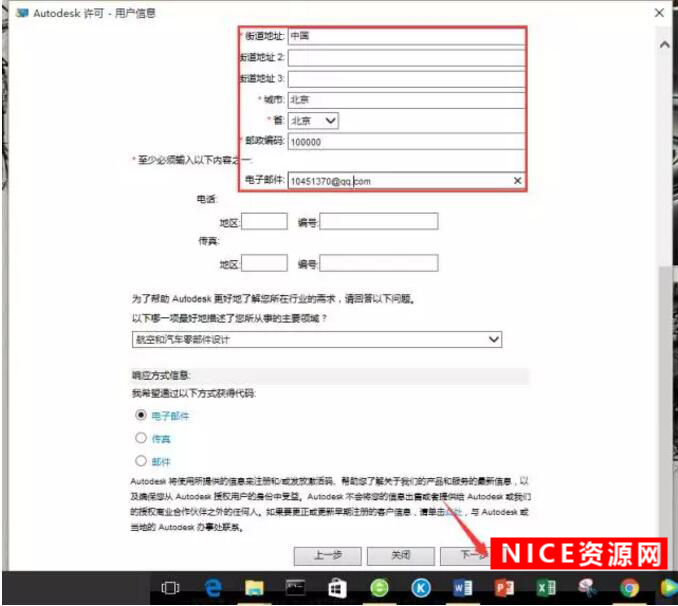The image size is (678, 606).
Task: Click the 关闭 button
Action: (401, 556)
